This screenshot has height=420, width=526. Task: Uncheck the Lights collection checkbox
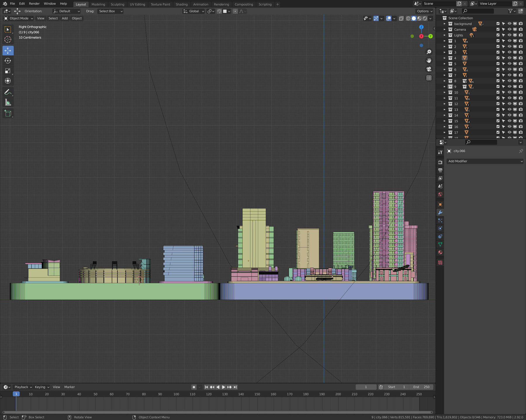pyautogui.click(x=498, y=35)
